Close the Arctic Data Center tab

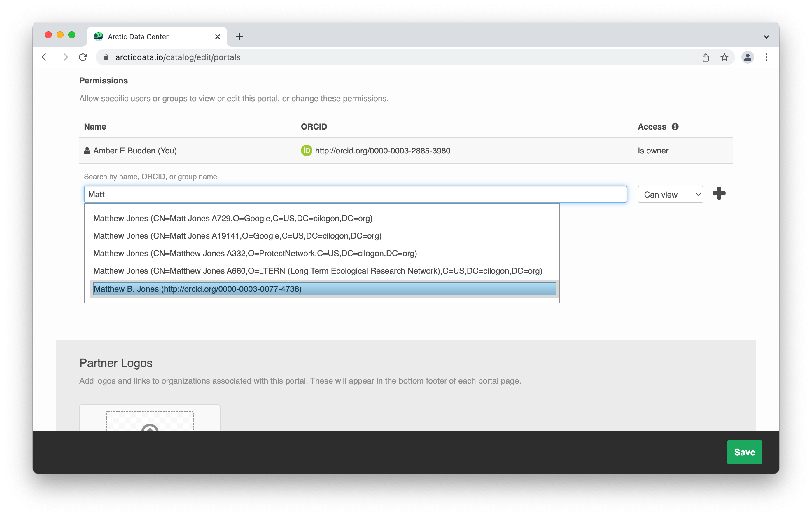coord(218,36)
